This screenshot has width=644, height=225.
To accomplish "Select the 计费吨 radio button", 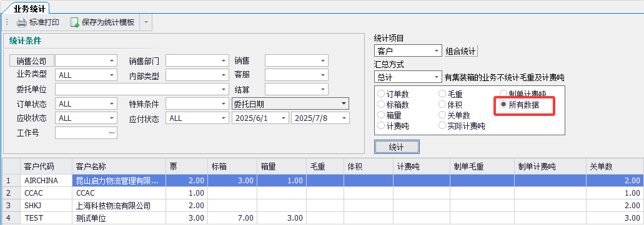I will pos(381,127).
